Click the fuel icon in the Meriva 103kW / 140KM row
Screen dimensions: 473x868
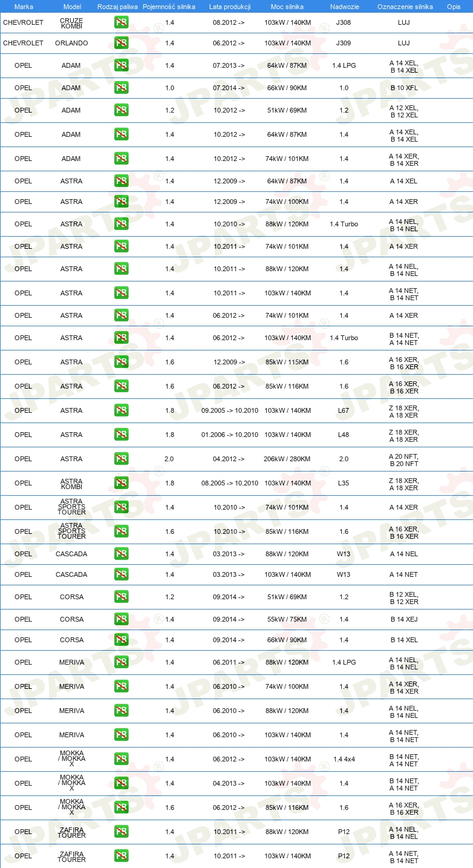(121, 735)
